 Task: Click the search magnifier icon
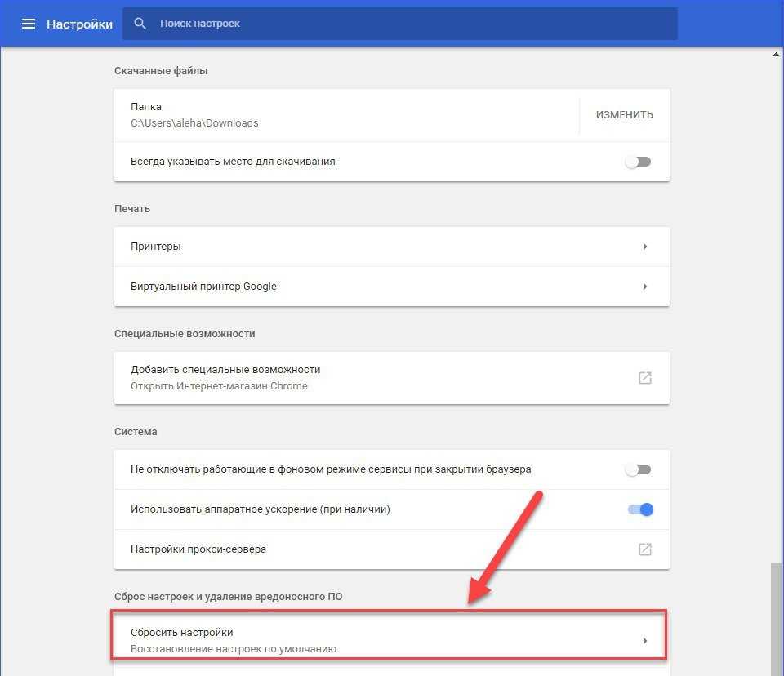140,24
